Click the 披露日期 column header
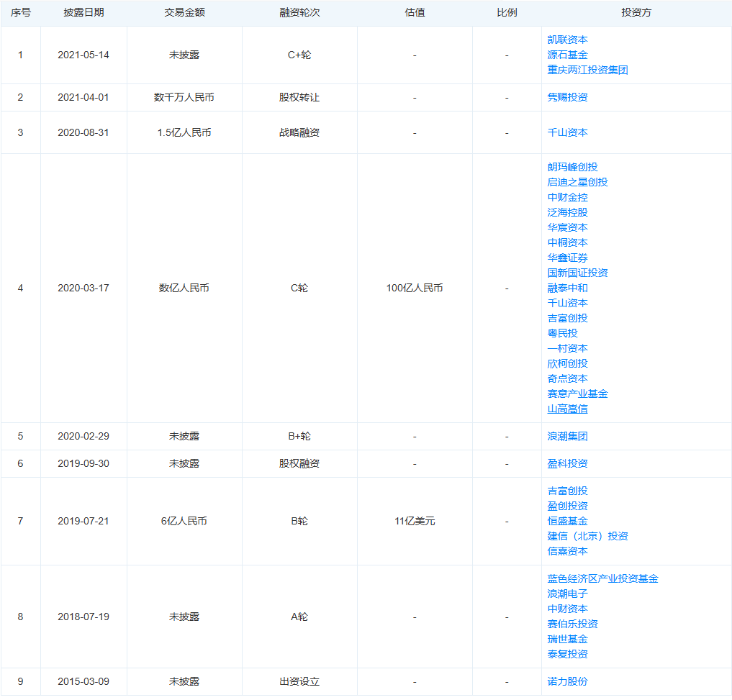Screen dimensions: 732x700 coord(83,13)
